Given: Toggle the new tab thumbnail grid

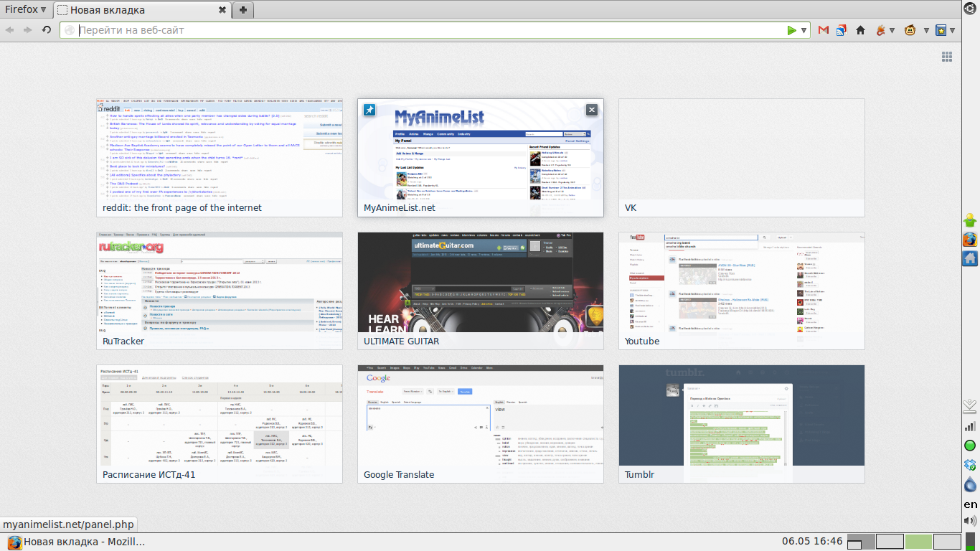Looking at the screenshot, I should (x=946, y=57).
